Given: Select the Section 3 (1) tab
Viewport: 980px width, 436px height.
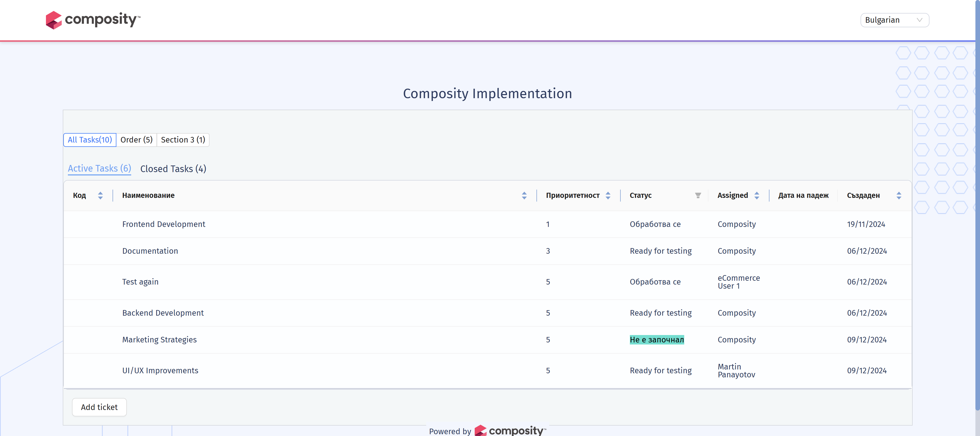Looking at the screenshot, I should (183, 140).
